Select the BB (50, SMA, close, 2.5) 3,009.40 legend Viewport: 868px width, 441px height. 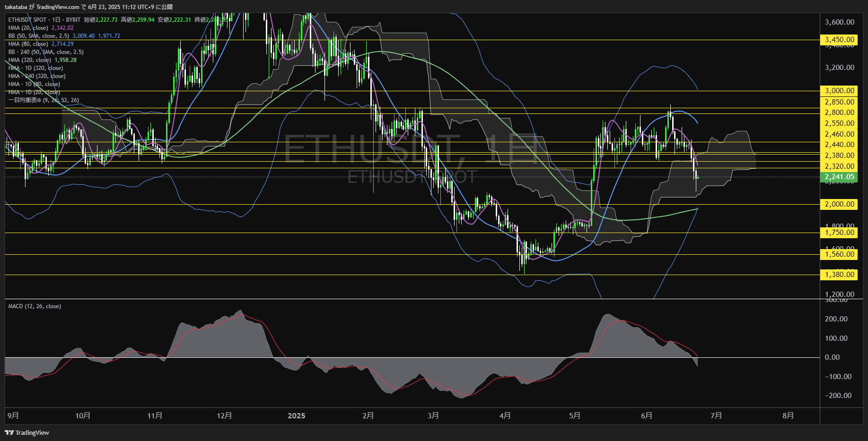[64, 36]
